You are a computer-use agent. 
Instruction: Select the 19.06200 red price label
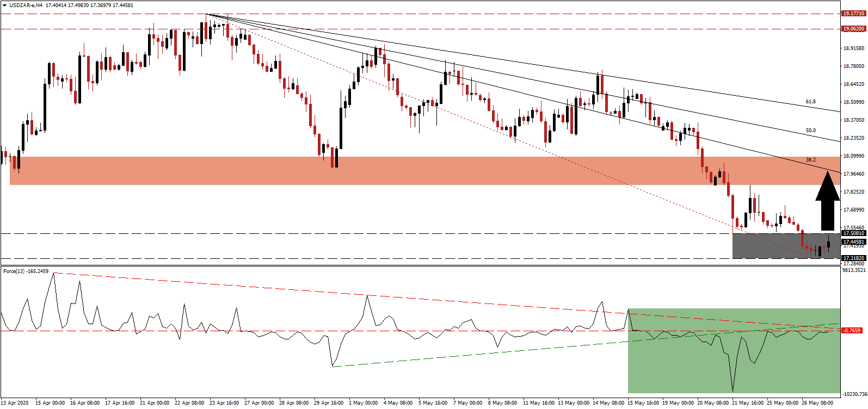tap(853, 29)
